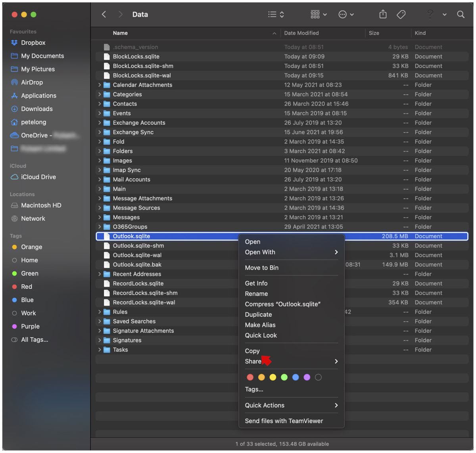Choose Copy in the context menu
The width and height of the screenshot is (476, 453).
[x=292, y=351]
